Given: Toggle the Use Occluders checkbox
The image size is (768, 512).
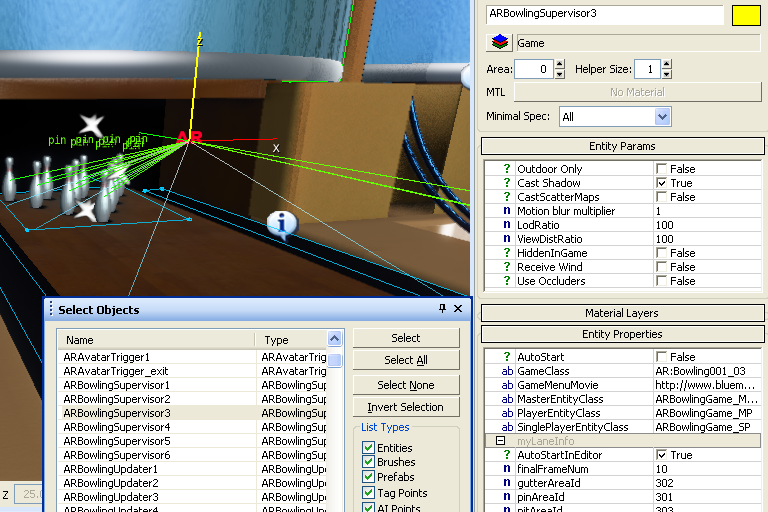Looking at the screenshot, I should click(661, 281).
